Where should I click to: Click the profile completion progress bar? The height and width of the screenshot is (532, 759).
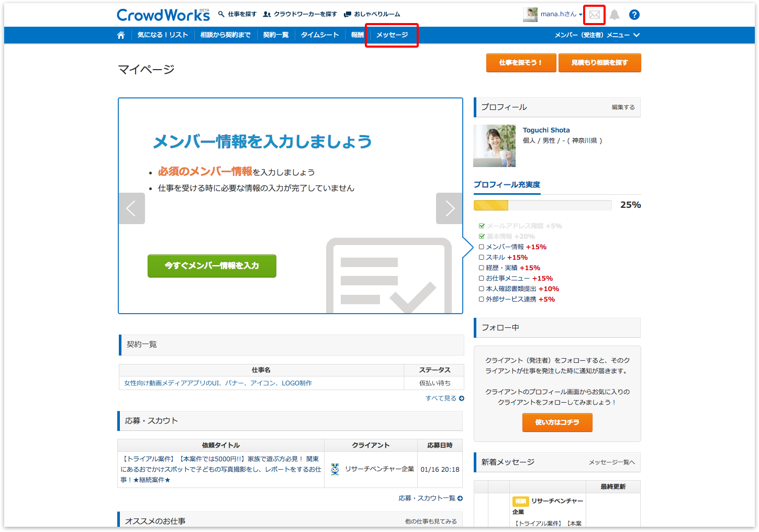tap(542, 205)
